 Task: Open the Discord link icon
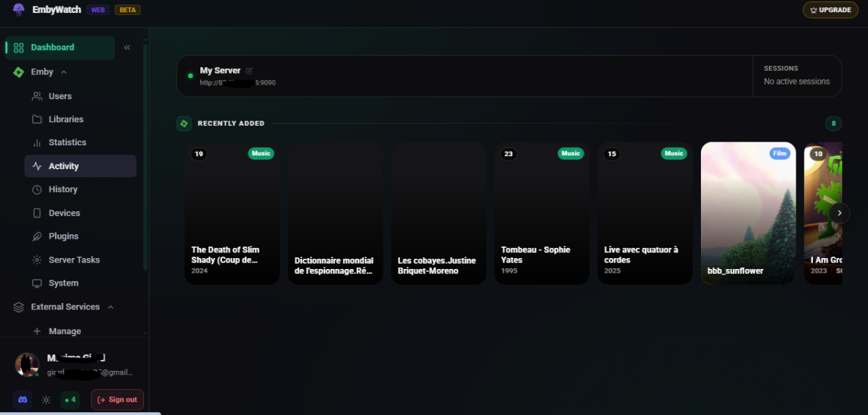coord(22,400)
